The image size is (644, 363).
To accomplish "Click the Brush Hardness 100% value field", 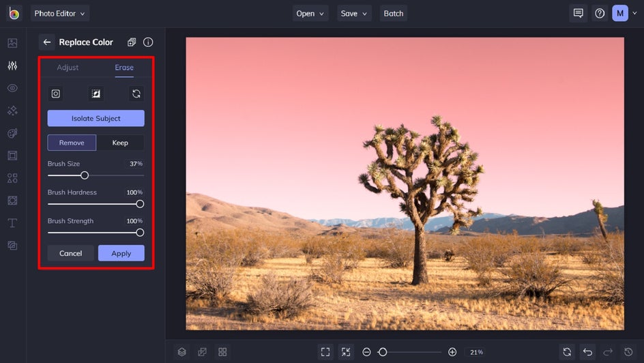I will (134, 192).
